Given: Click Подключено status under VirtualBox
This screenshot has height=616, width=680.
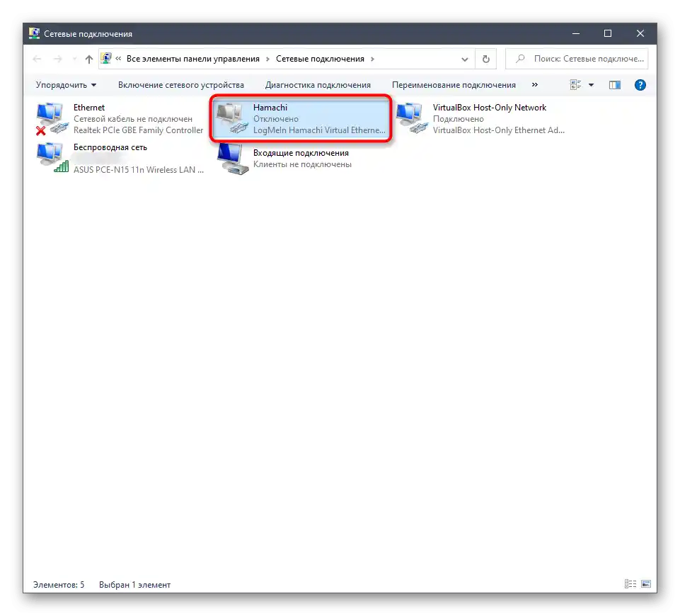Looking at the screenshot, I should (x=458, y=119).
